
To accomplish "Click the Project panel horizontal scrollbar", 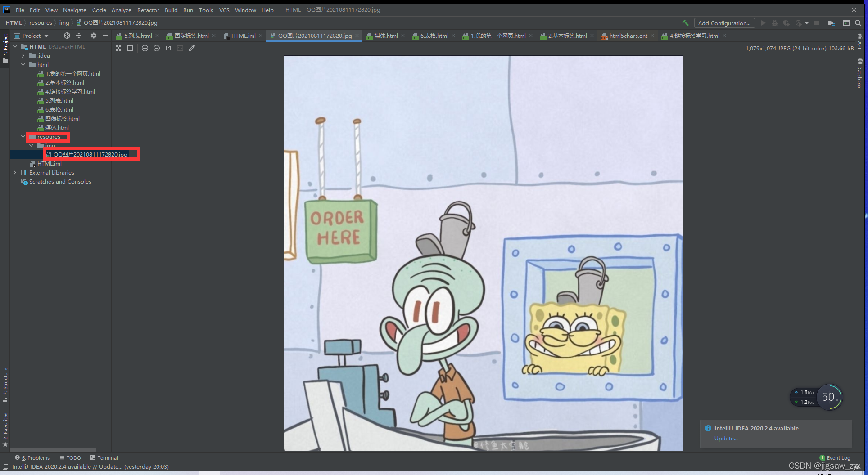I will 53,449.
